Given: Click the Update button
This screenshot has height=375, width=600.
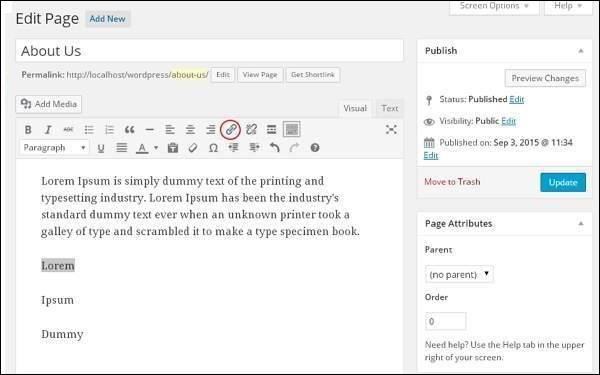Looking at the screenshot, I should [563, 183].
